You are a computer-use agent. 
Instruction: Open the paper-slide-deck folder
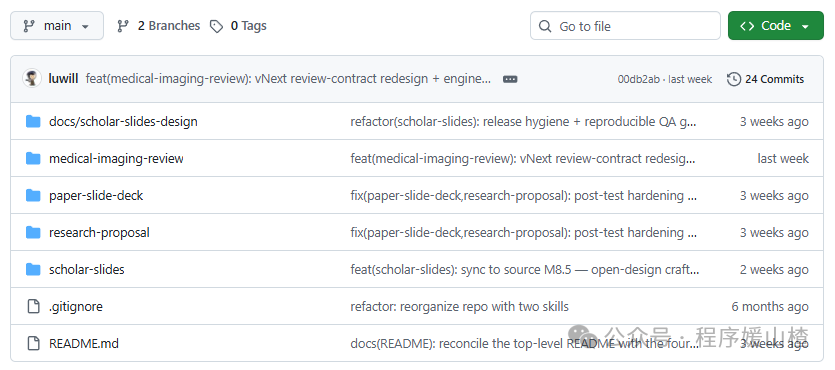[96, 195]
